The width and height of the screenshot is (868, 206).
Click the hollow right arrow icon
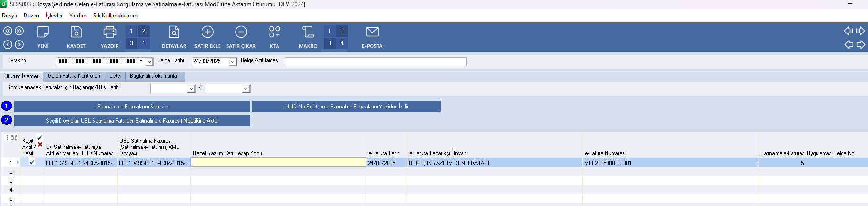(860, 45)
